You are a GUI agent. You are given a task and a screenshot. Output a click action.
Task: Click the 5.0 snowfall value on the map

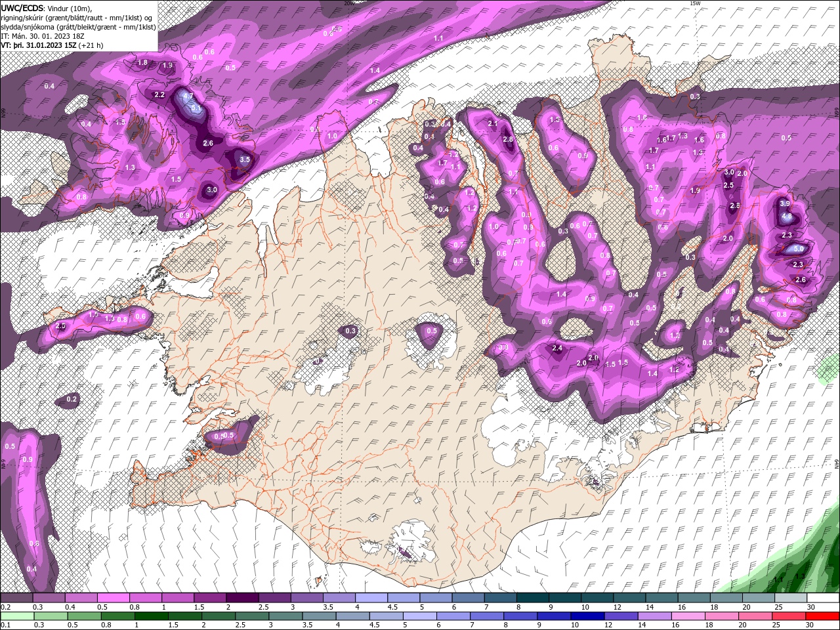click(798, 249)
